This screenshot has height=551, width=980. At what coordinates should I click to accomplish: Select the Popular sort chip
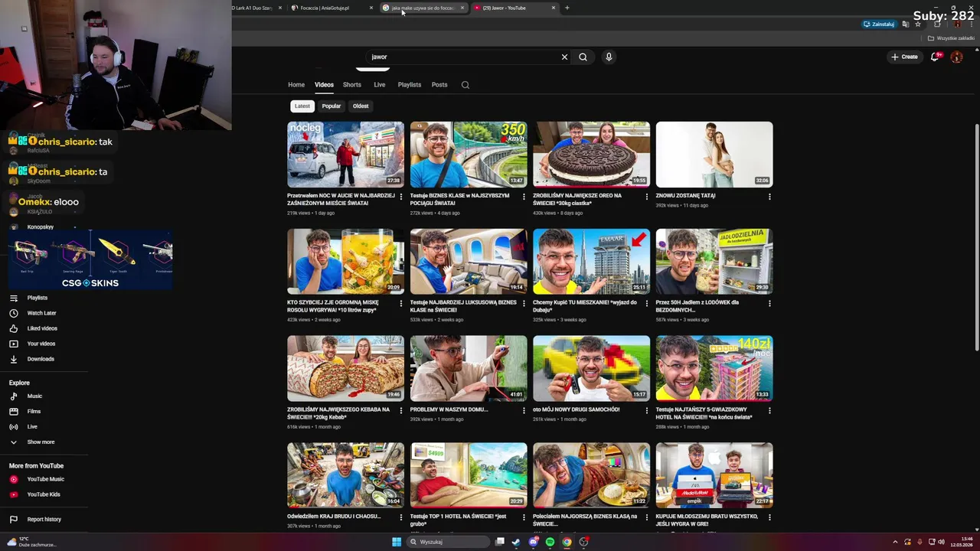click(331, 106)
